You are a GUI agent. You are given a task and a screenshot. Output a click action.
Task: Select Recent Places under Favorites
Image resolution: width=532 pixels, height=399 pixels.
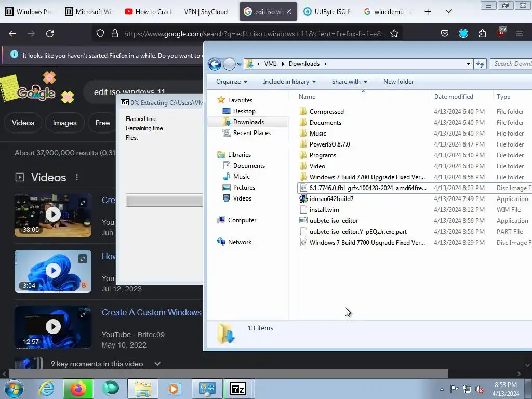(252, 132)
